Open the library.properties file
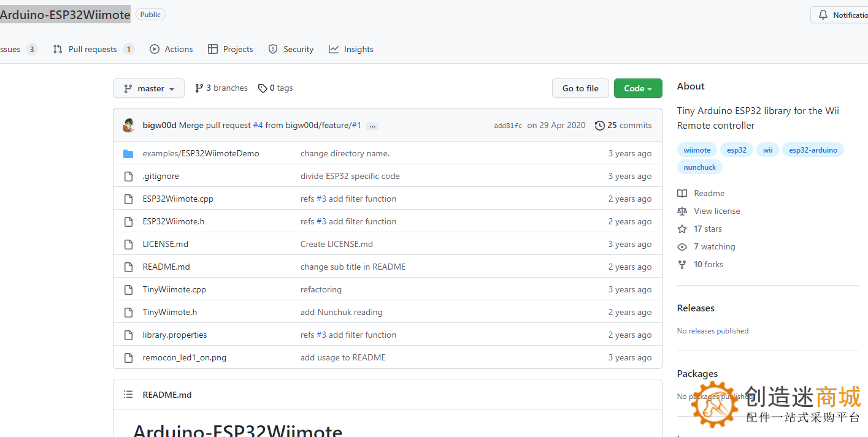The width and height of the screenshot is (868, 437). (x=175, y=335)
